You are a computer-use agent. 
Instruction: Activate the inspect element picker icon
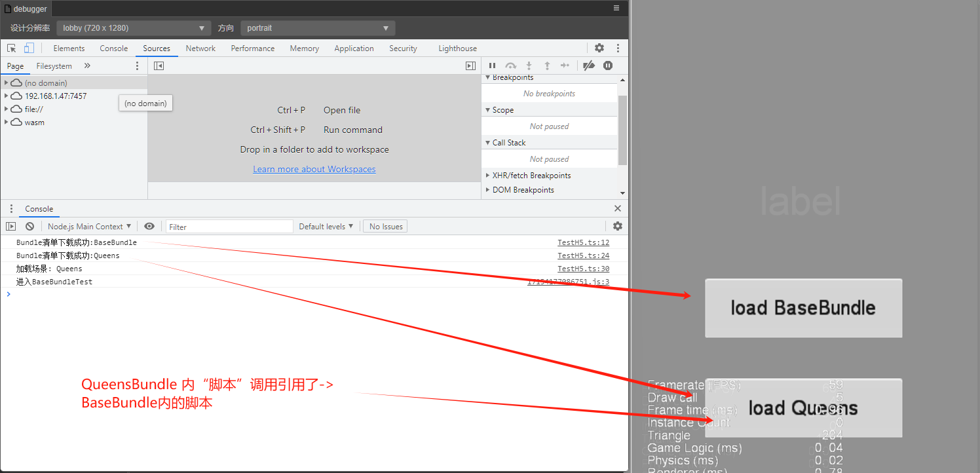tap(11, 48)
